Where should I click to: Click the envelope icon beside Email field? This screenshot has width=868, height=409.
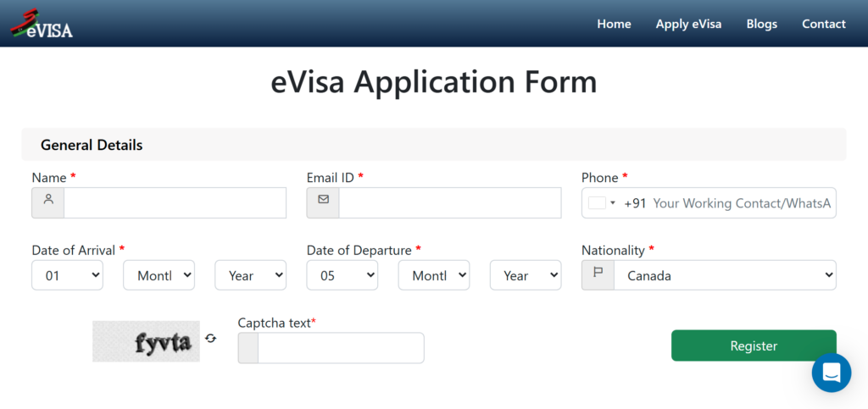[323, 203]
